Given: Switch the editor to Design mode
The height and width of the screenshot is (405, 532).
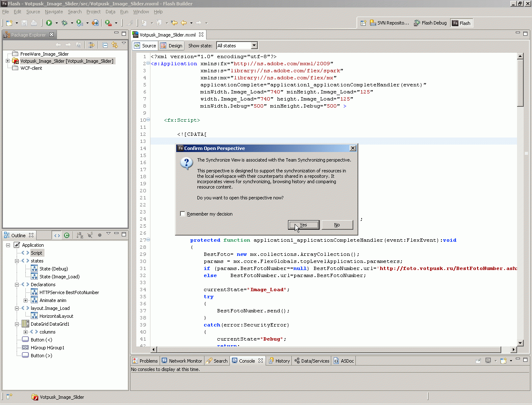Looking at the screenshot, I should [171, 46].
